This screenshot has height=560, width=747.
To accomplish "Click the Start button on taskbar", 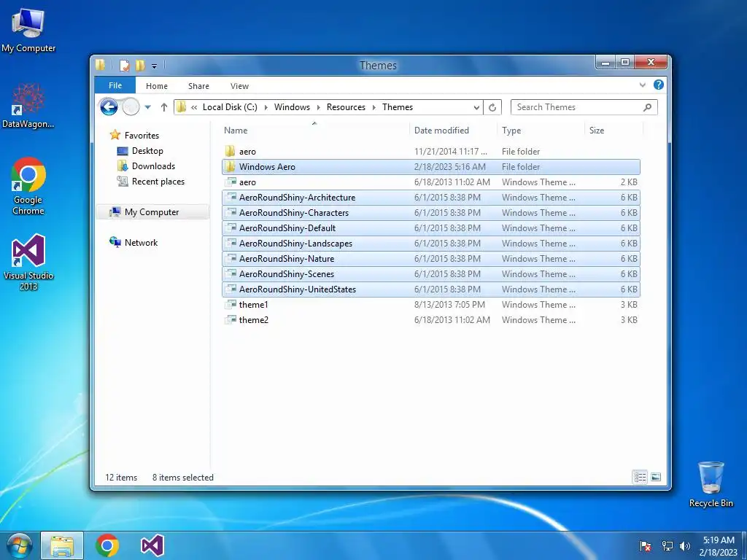I will (19, 545).
